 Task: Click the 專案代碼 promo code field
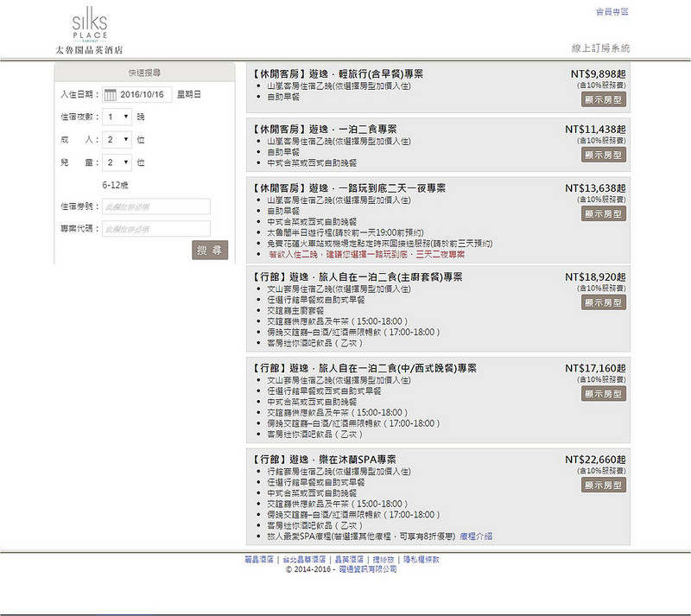(155, 229)
